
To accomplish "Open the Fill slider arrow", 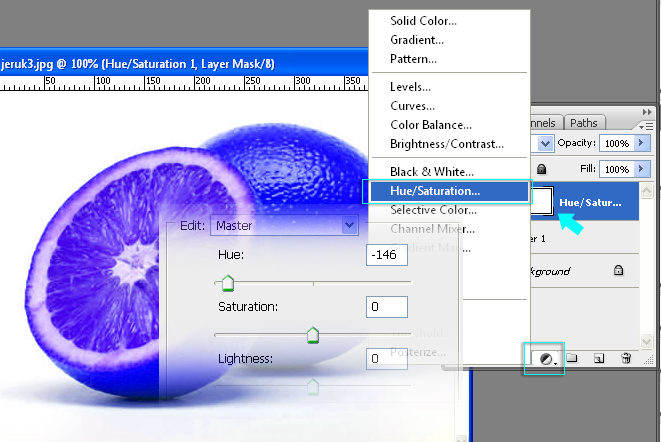I will [x=642, y=169].
